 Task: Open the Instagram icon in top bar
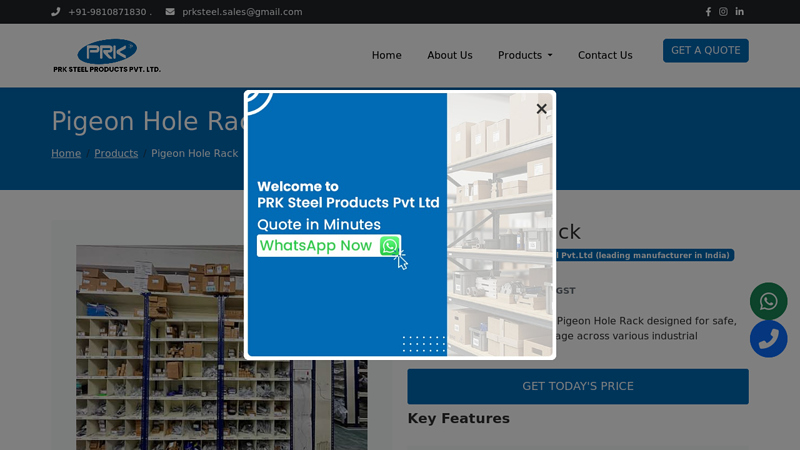(x=723, y=12)
